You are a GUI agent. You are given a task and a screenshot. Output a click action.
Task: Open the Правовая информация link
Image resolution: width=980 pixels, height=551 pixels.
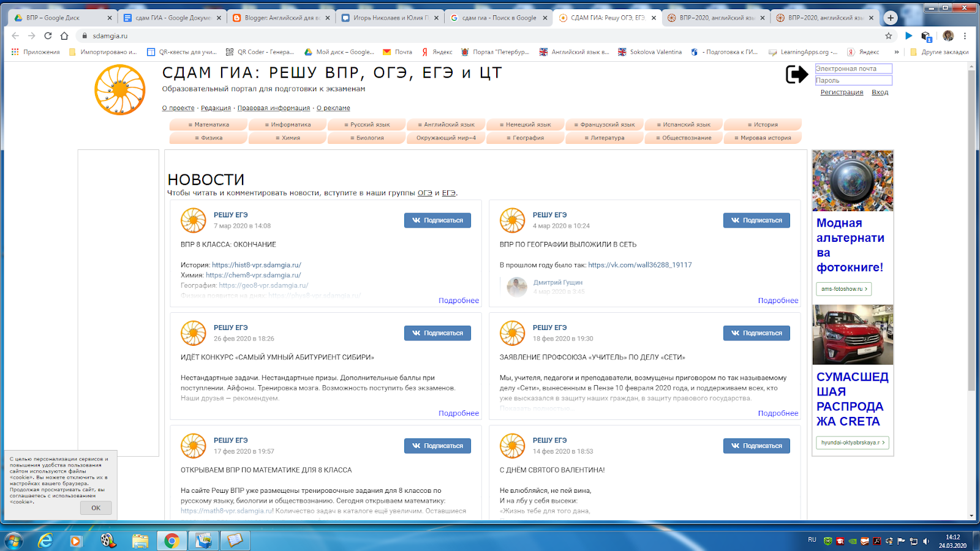coord(274,108)
